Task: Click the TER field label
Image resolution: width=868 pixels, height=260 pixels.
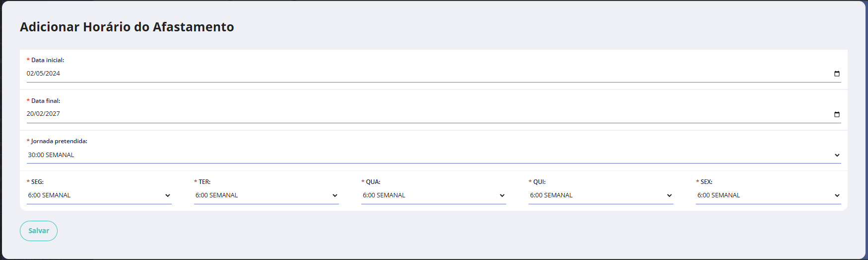Action: click(204, 182)
